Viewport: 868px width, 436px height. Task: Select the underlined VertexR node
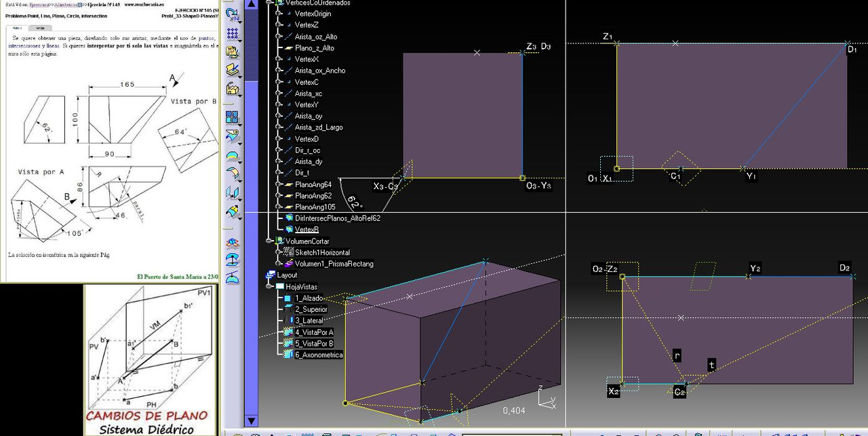click(307, 230)
